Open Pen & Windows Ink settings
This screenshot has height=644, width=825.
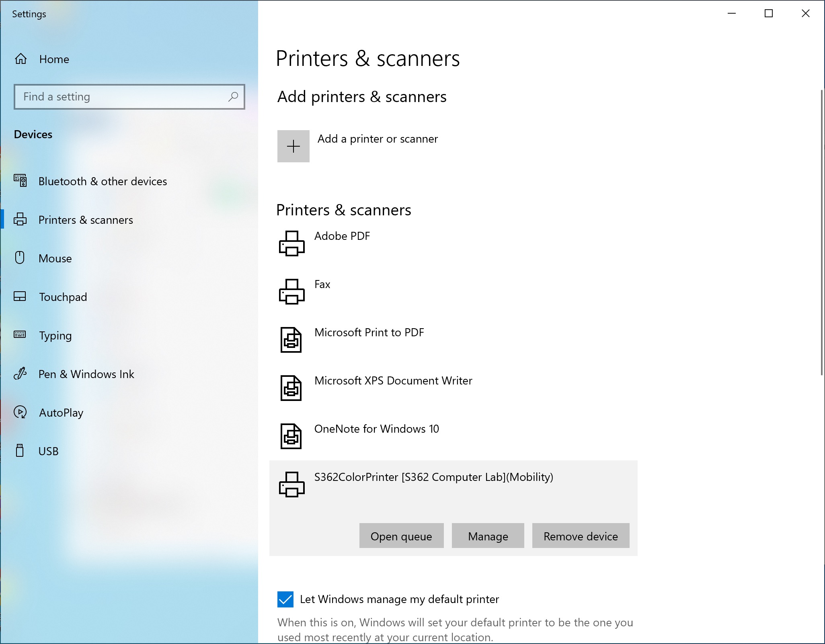click(x=86, y=374)
